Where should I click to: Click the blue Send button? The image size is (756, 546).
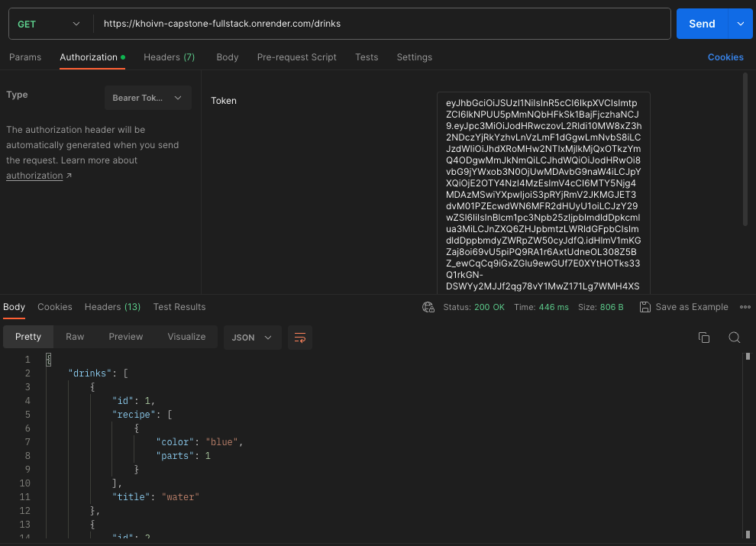[x=702, y=24]
